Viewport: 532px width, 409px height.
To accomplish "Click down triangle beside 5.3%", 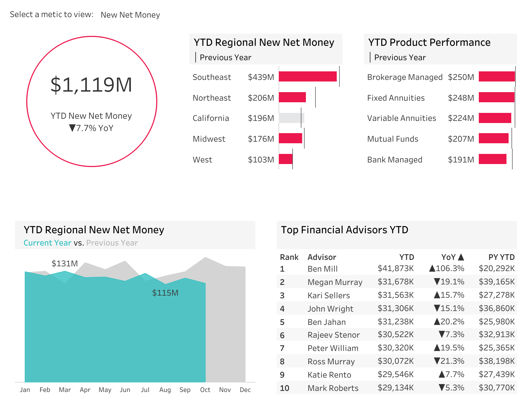I will point(442,387).
